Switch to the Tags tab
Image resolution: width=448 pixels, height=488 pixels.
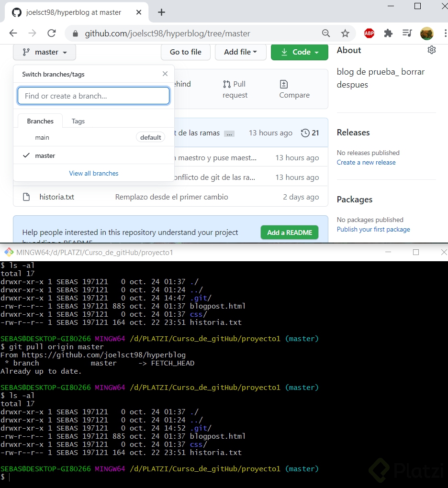(x=78, y=121)
